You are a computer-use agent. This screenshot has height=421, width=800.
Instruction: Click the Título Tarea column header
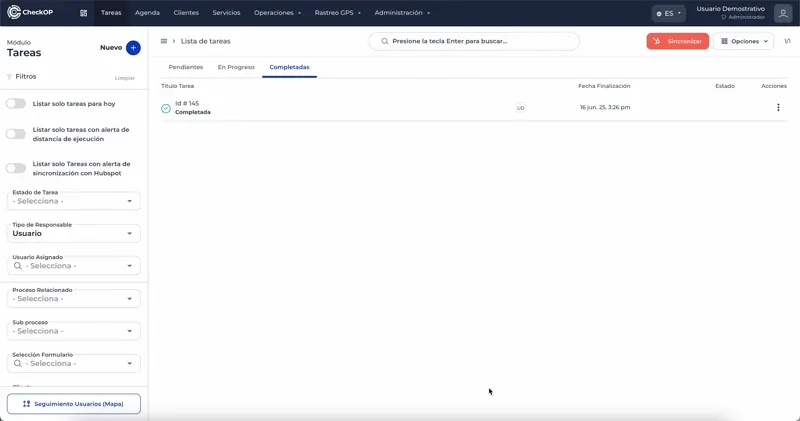178,86
